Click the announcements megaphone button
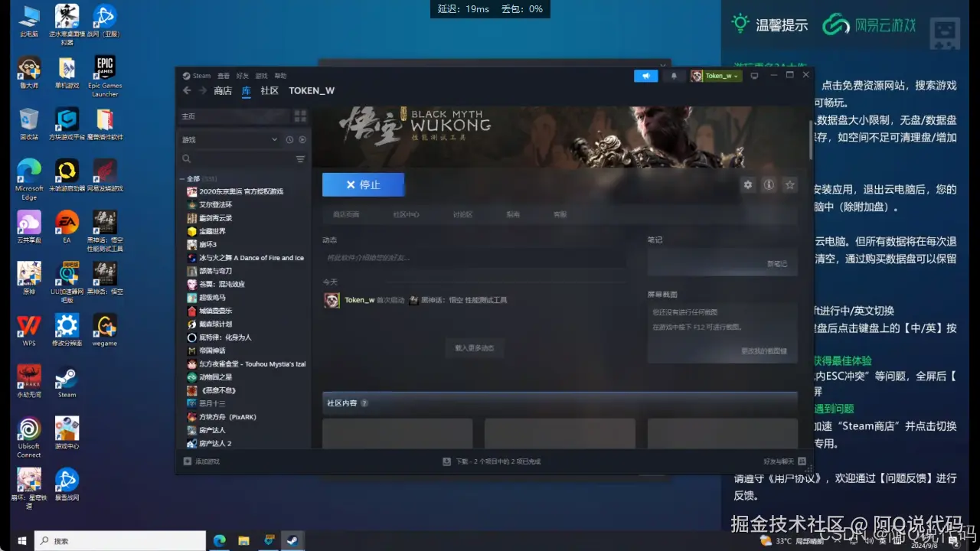The height and width of the screenshot is (551, 980). (646, 76)
